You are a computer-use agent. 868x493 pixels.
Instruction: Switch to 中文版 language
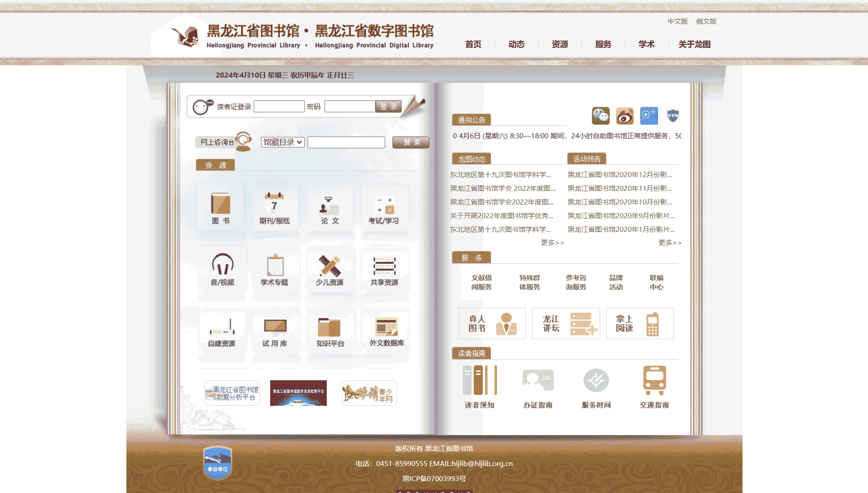(678, 21)
